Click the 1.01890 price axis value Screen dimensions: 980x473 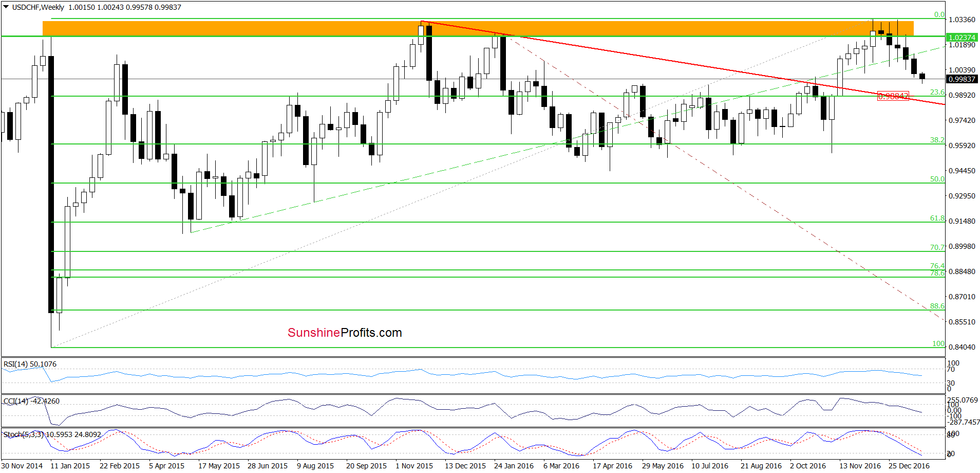click(962, 45)
